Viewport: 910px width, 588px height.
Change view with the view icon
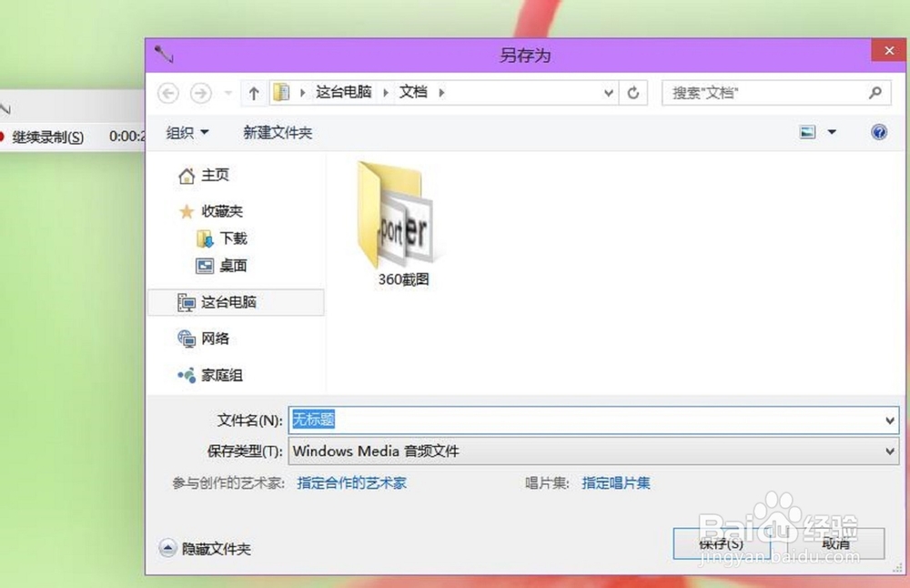[807, 132]
